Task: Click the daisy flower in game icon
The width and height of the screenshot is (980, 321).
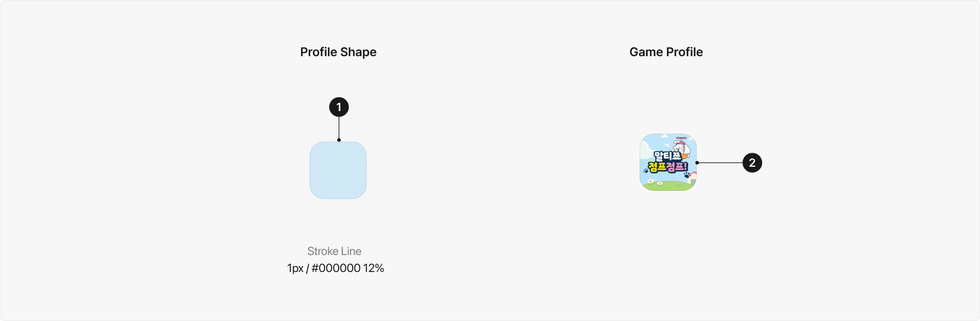Action: 651,181
